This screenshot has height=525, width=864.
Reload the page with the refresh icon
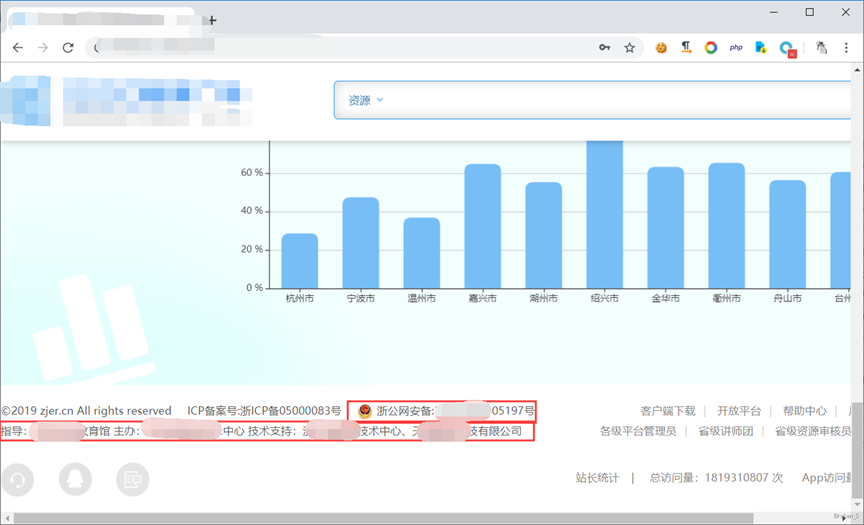coord(68,47)
